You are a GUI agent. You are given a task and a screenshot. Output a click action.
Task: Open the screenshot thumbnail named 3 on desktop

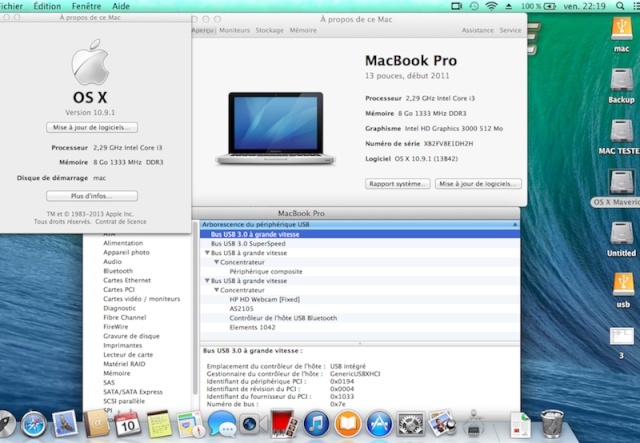tap(621, 337)
